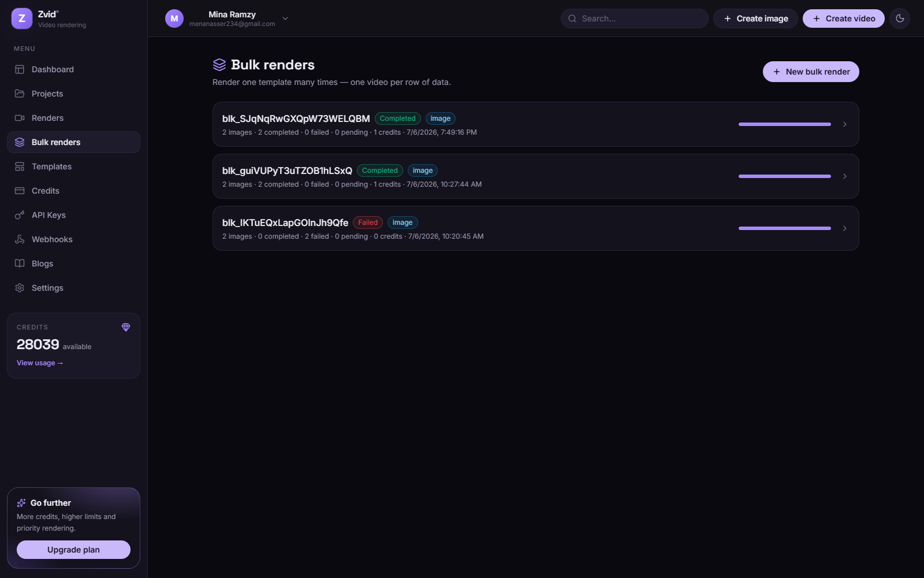
Task: Open Credits via the card icon
Action: pyautogui.click(x=20, y=191)
